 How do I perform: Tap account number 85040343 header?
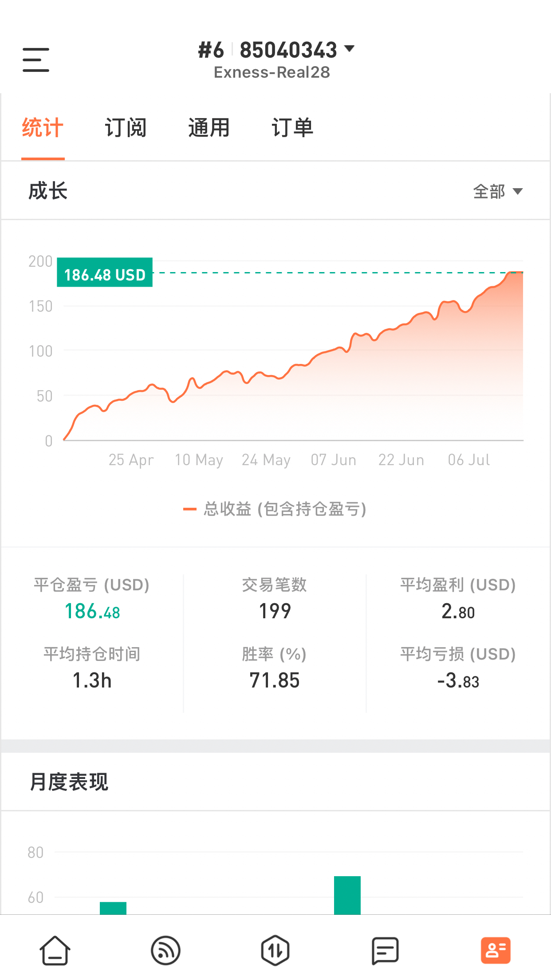click(x=288, y=50)
